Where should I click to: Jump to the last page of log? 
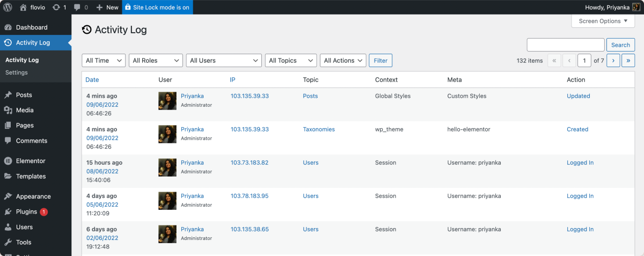(x=628, y=61)
